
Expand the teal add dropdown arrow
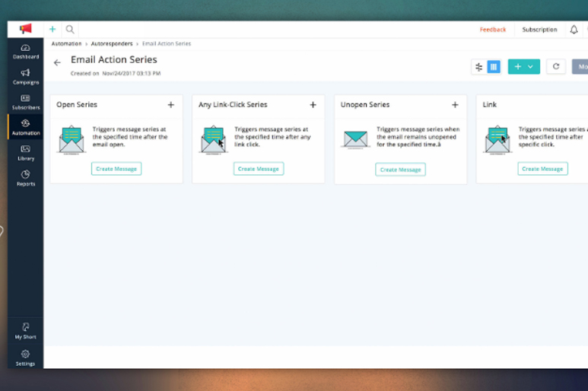pyautogui.click(x=531, y=67)
